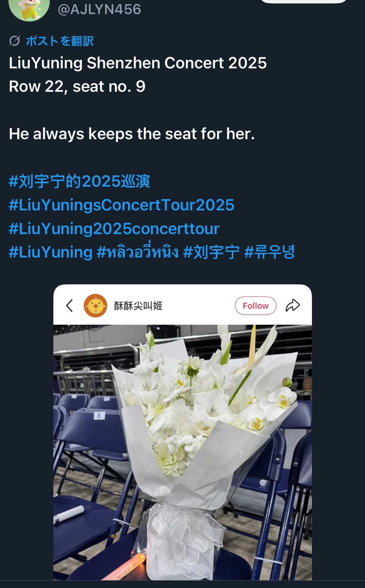The image size is (365, 588).
Task: Tap the ポストを翻訳 translate link
Action: click(60, 41)
